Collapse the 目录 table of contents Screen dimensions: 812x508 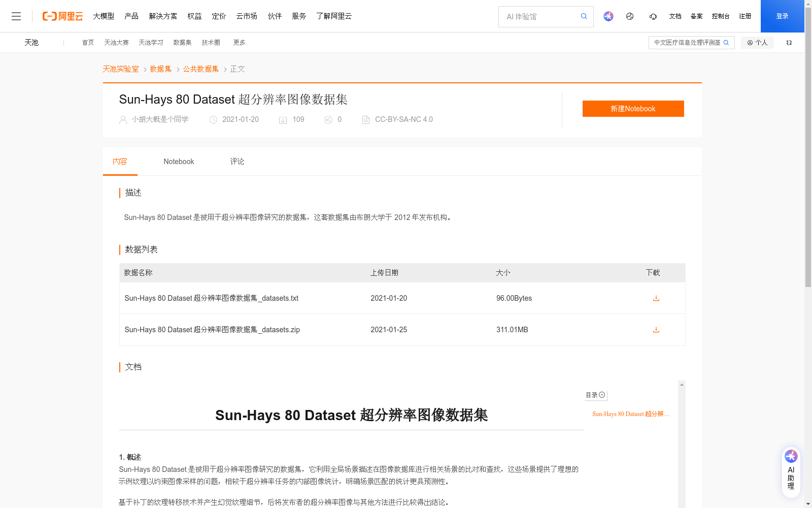[x=596, y=395]
